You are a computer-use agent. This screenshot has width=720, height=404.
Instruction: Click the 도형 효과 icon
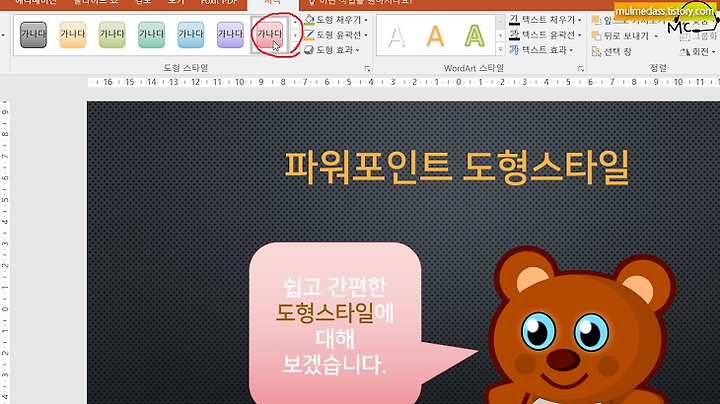point(309,50)
